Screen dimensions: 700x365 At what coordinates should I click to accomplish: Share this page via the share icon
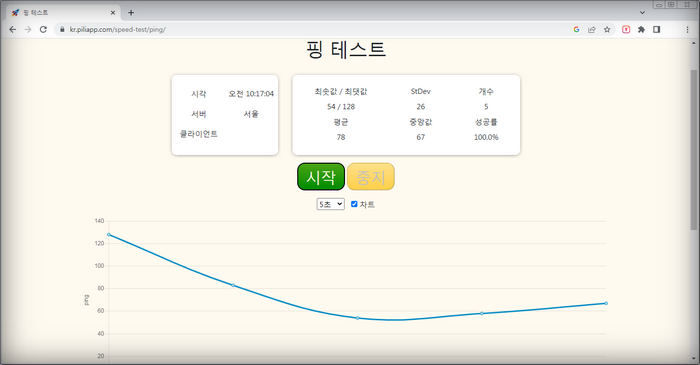click(x=592, y=29)
